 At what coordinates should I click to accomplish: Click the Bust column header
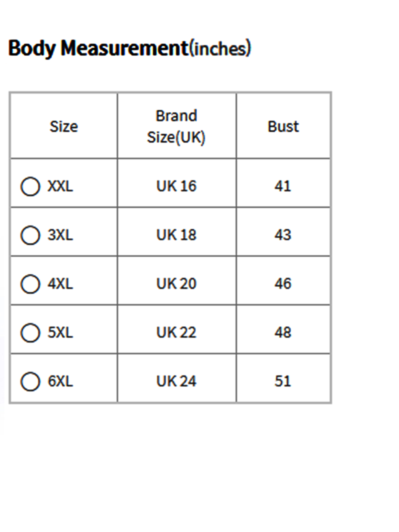point(283,127)
